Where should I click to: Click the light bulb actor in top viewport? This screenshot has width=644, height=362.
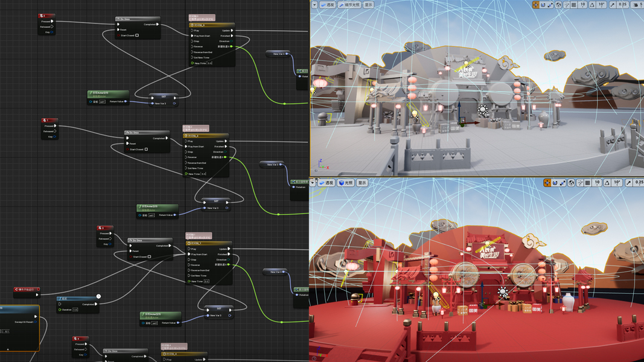(415, 113)
